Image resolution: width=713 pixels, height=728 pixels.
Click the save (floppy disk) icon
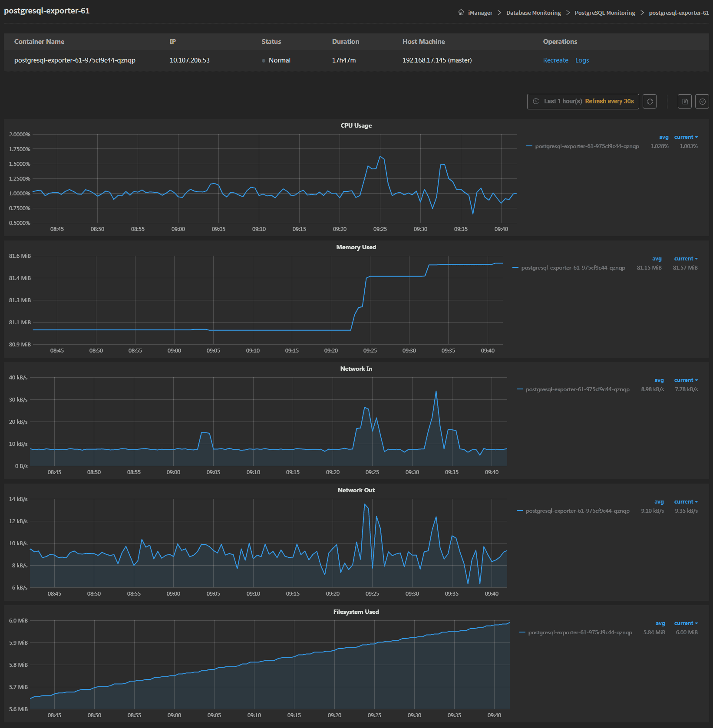pyautogui.click(x=685, y=102)
